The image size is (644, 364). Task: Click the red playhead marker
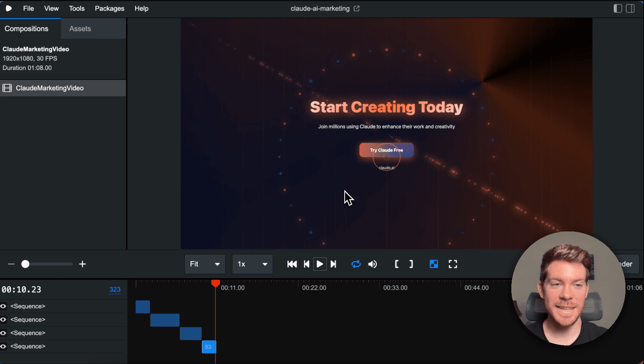[215, 283]
